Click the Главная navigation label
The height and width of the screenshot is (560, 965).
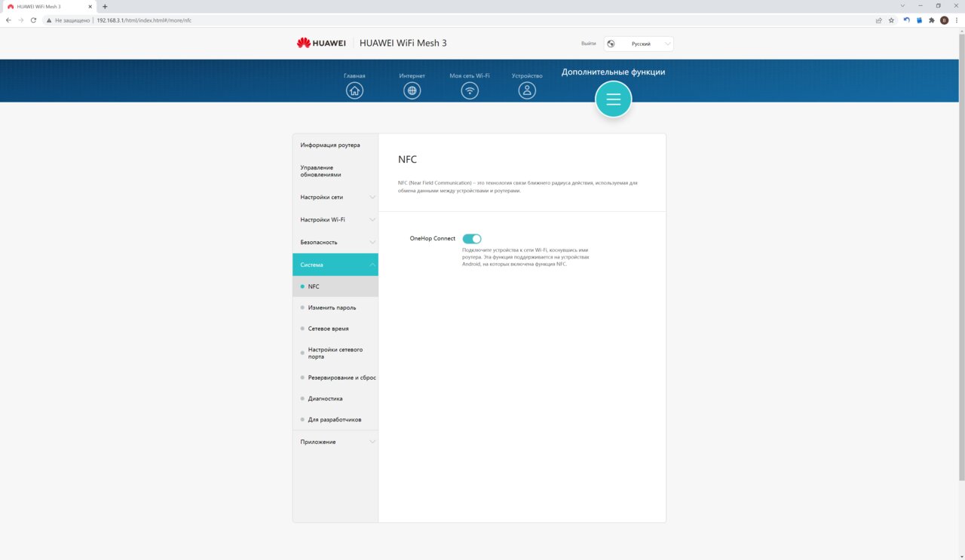click(354, 76)
